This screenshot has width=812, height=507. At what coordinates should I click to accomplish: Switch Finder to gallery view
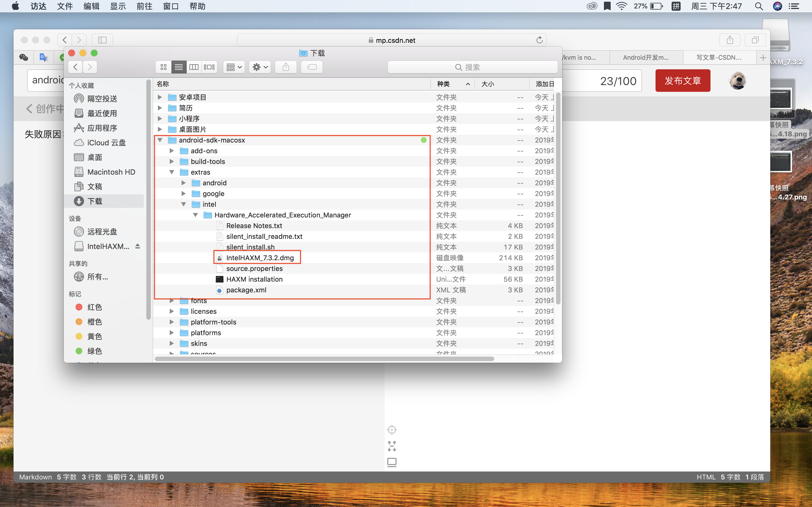click(x=209, y=67)
